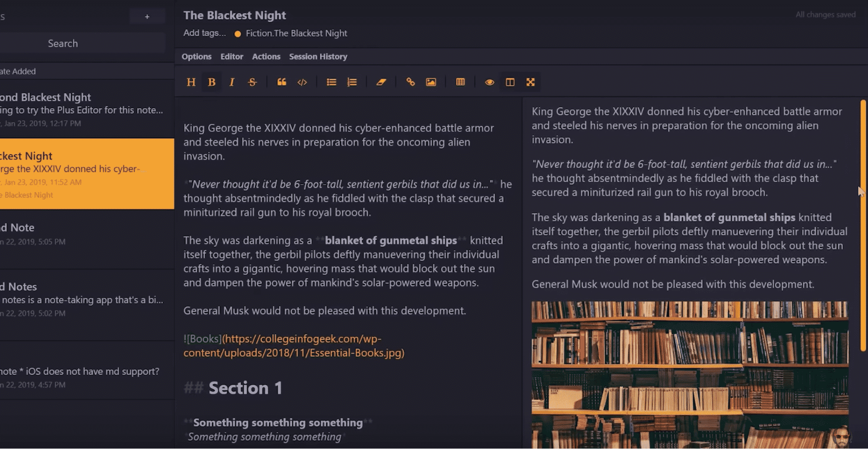Image resolution: width=868 pixels, height=449 pixels.
Task: Open the Session History panel
Action: (318, 56)
